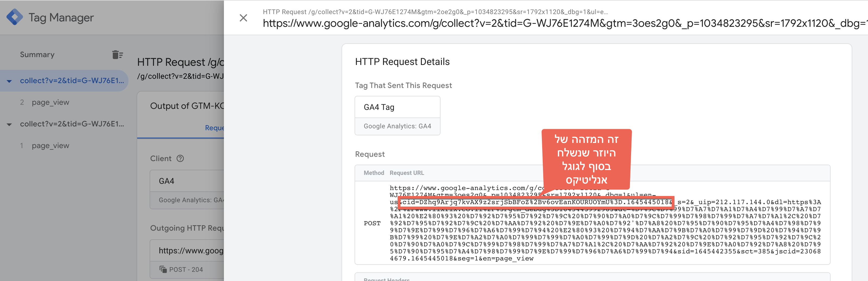Click the copy icon beside POST - 204

click(x=163, y=269)
